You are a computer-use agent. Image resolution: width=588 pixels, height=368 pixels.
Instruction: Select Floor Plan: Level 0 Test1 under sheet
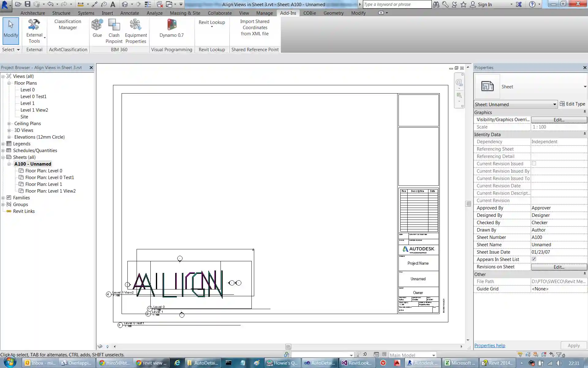[50, 178]
